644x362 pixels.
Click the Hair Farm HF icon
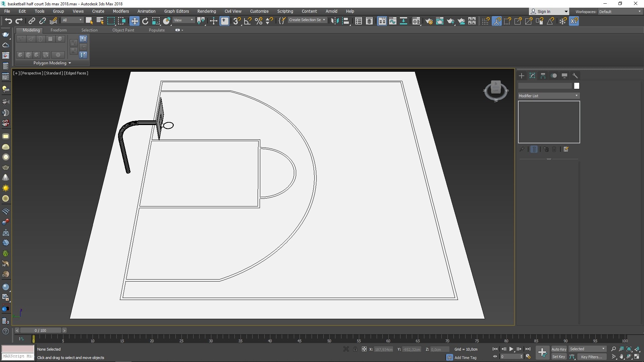tap(6, 264)
